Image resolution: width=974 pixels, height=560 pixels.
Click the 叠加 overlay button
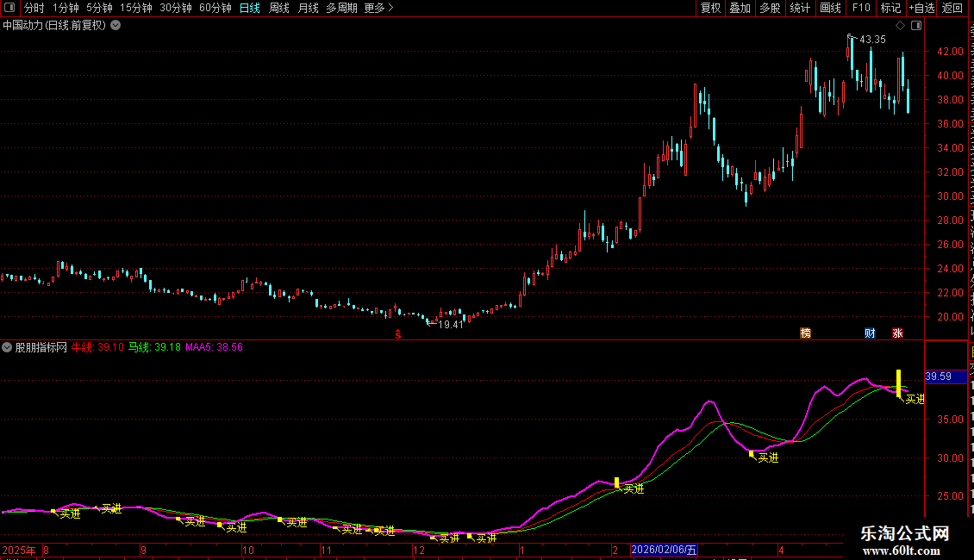740,8
